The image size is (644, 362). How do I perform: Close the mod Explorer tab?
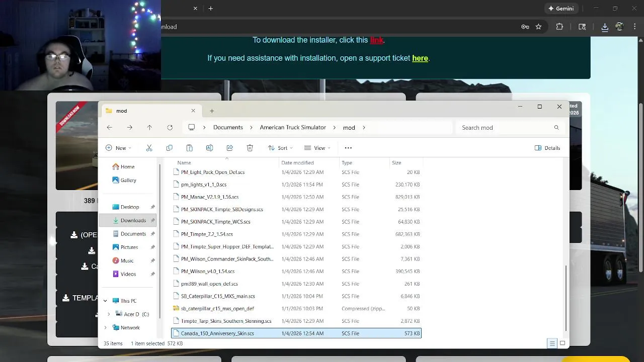tap(193, 111)
